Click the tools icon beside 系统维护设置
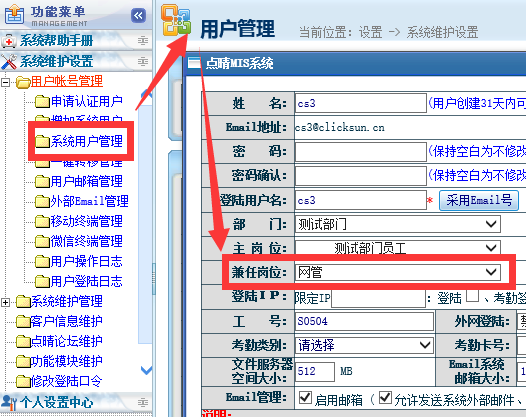Screen dimensions: 526x417 [x=9, y=62]
